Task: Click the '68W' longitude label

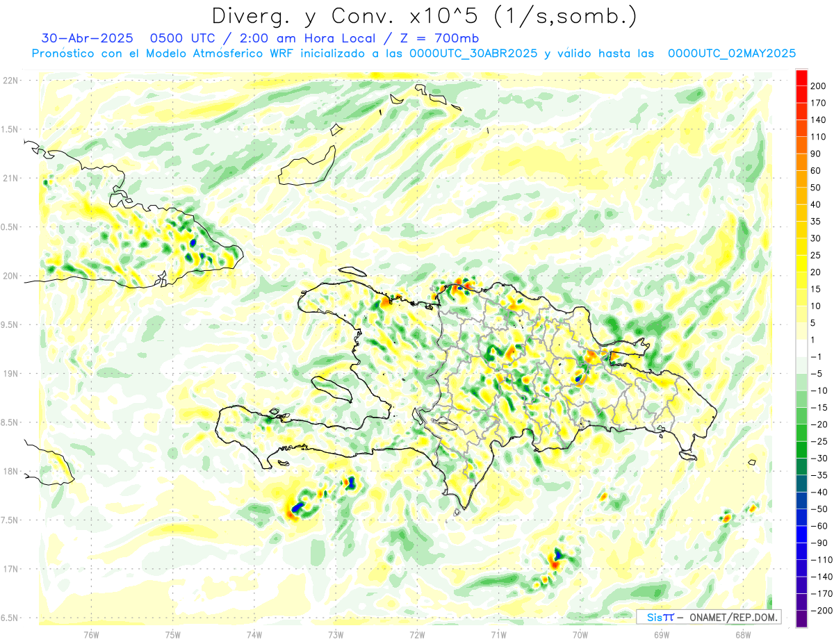Action: (x=743, y=634)
